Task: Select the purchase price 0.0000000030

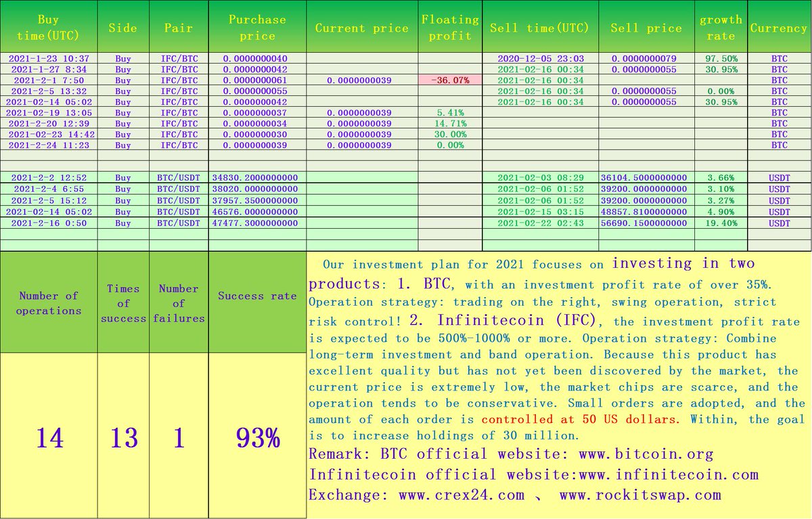Action: pyautogui.click(x=257, y=134)
